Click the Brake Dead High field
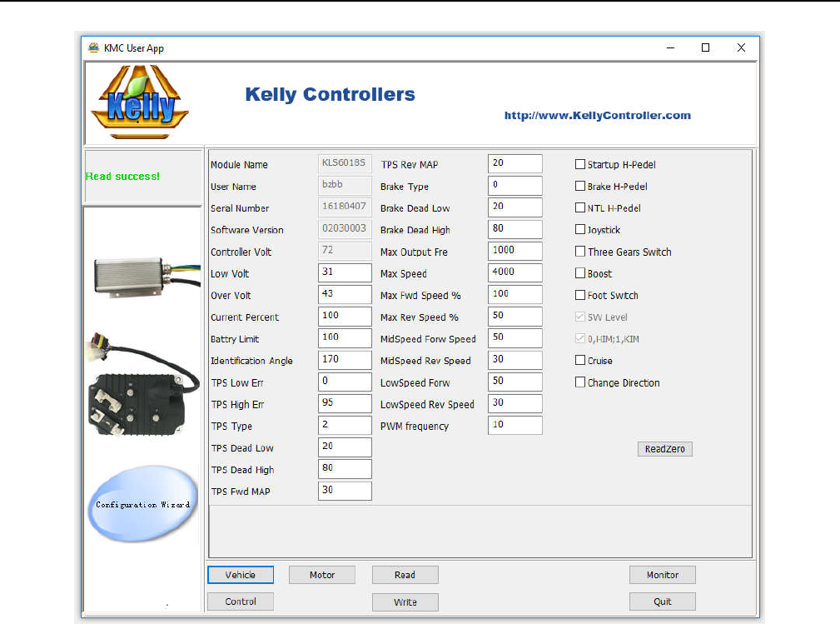This screenshot has width=840, height=624. tap(514, 229)
